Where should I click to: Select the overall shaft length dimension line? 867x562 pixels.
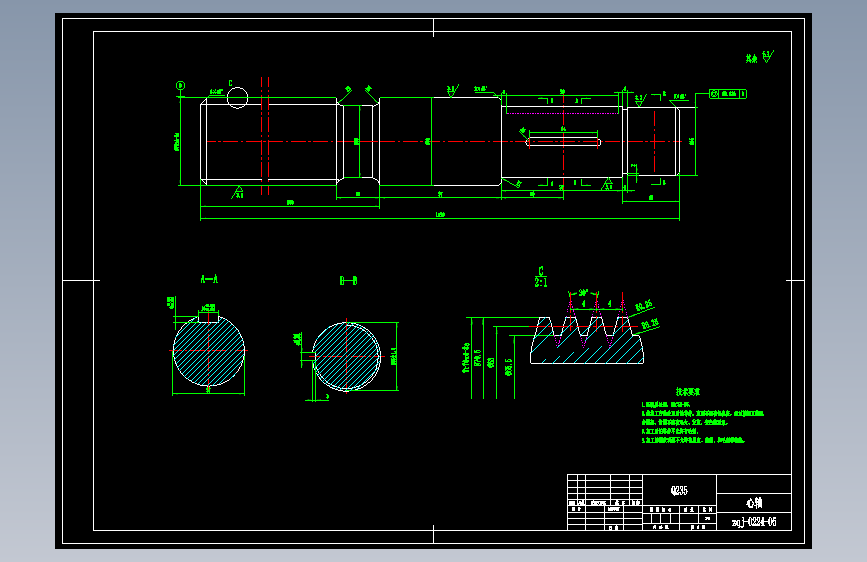(440, 218)
